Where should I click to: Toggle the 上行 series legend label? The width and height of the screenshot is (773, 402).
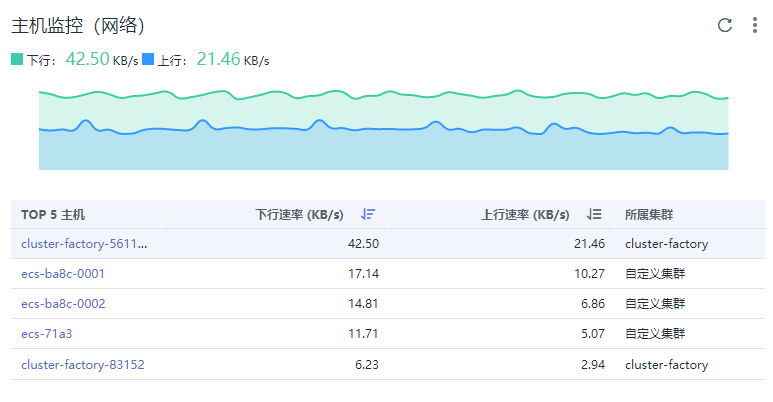point(172,60)
